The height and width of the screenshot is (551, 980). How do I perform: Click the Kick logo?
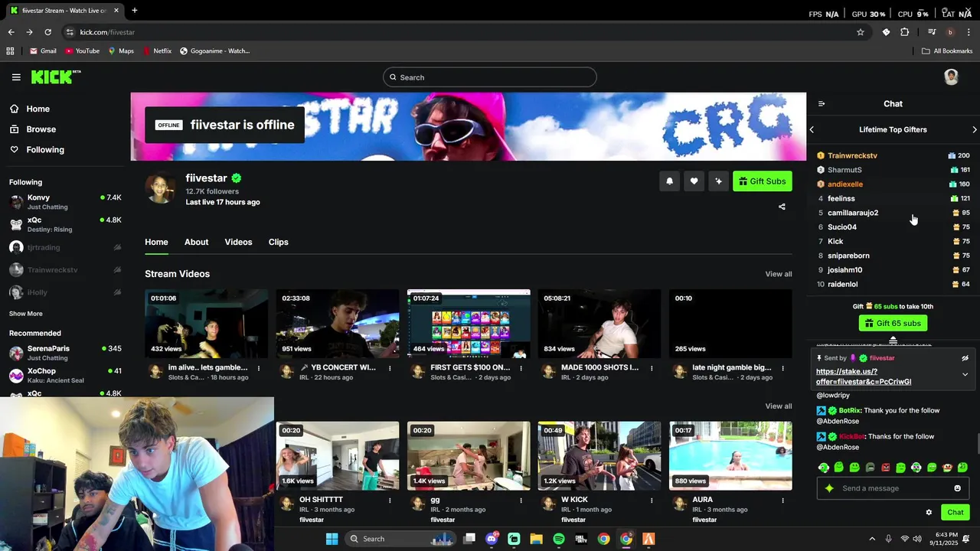tap(55, 77)
